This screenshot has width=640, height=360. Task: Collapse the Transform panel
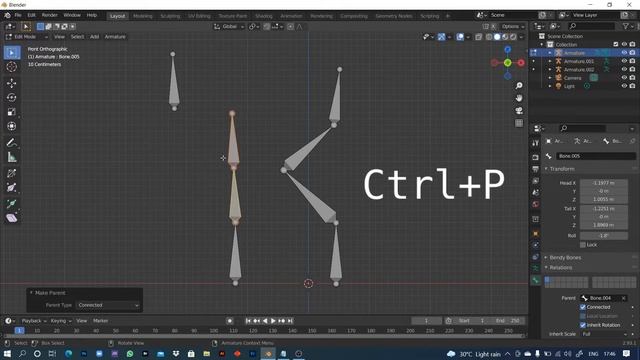(x=562, y=169)
